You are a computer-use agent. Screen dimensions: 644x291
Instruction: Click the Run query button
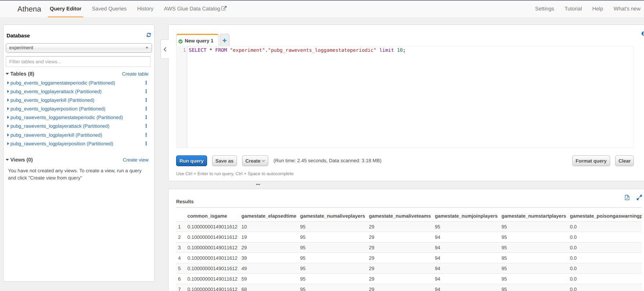tap(191, 161)
